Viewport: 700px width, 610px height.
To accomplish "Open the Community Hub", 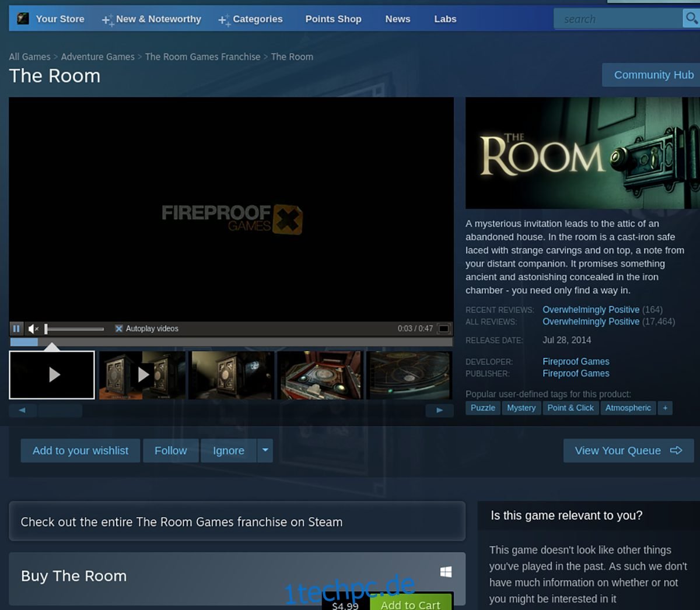I will [653, 75].
